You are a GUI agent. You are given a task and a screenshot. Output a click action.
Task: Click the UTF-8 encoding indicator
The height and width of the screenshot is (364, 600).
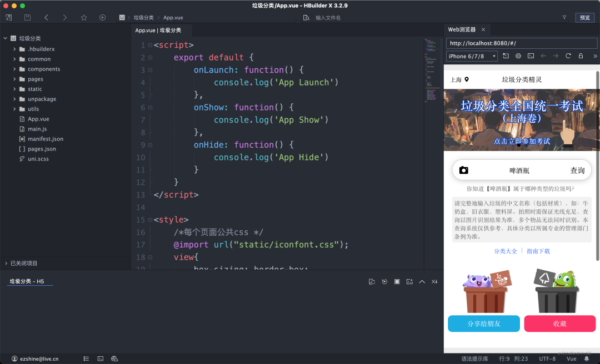click(547, 358)
